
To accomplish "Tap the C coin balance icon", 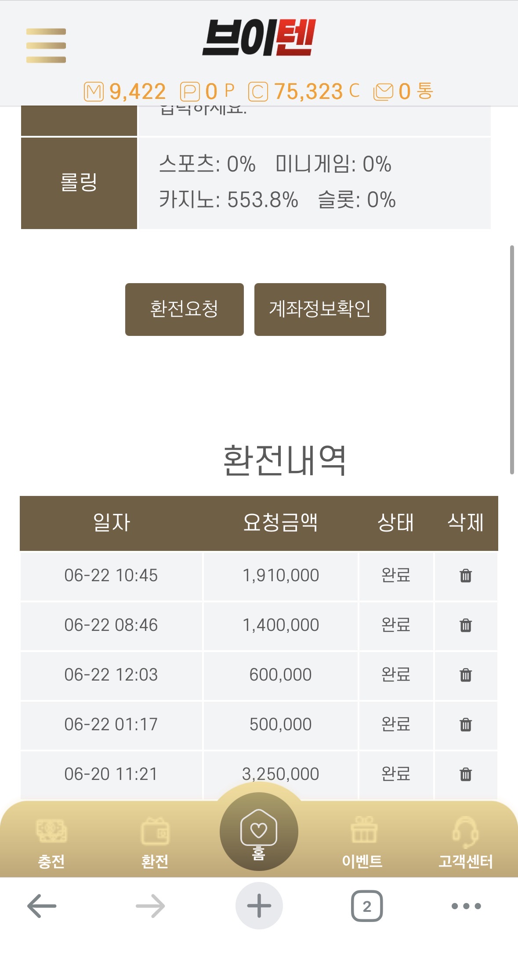I will [x=258, y=92].
